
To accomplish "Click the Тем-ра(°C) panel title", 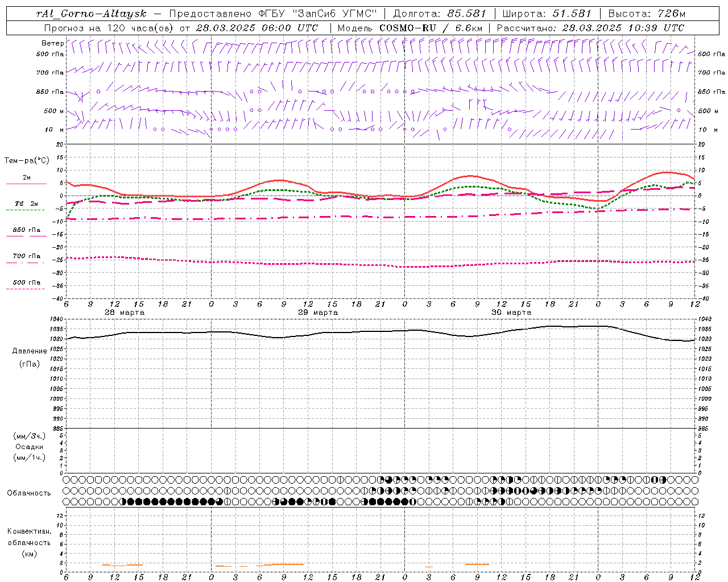I will tap(27, 161).
